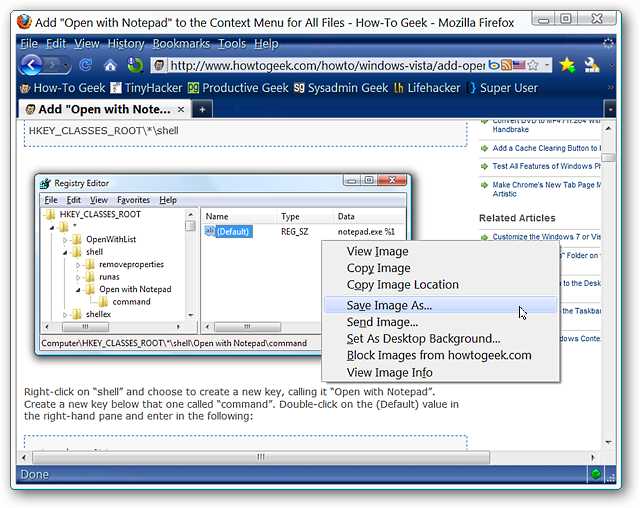
Task: Click the 'Related Articles' heading
Action: 517,218
